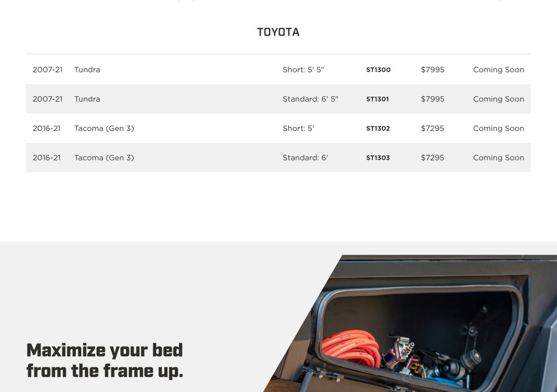Select the Standard: 6′ 5″ bed length
The image size is (557, 392).
311,99
